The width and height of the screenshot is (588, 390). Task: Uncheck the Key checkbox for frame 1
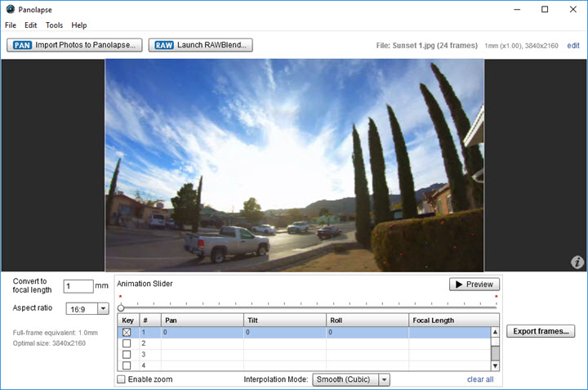point(127,332)
